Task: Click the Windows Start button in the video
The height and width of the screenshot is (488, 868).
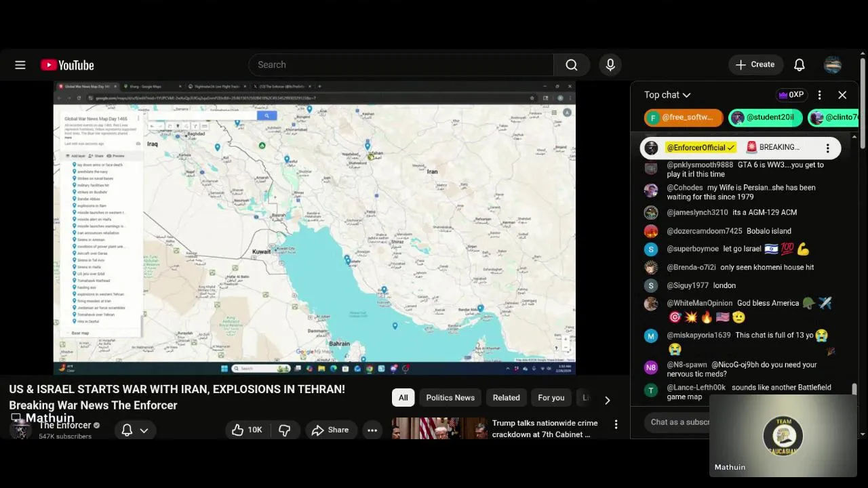Action: tap(224, 369)
